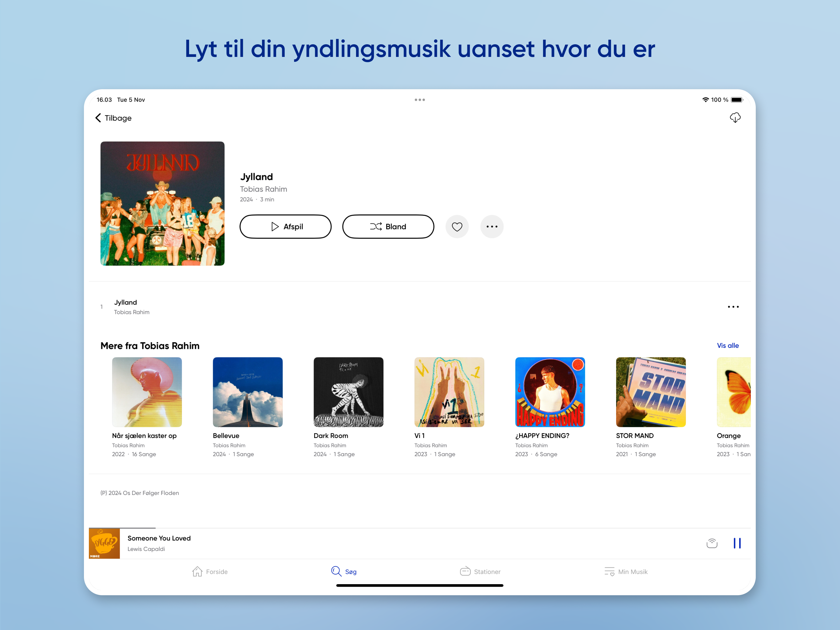Viewport: 840px width, 630px height.
Task: Like the Jylland album with the heart icon
Action: click(457, 226)
